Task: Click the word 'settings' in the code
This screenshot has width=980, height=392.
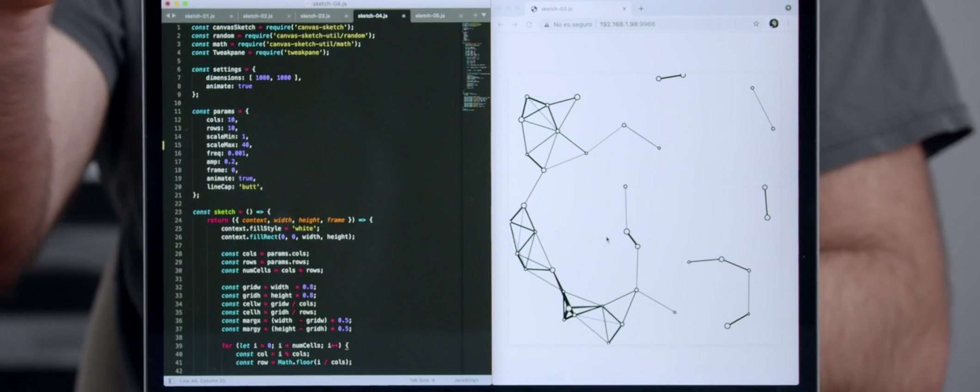Action: (227, 70)
